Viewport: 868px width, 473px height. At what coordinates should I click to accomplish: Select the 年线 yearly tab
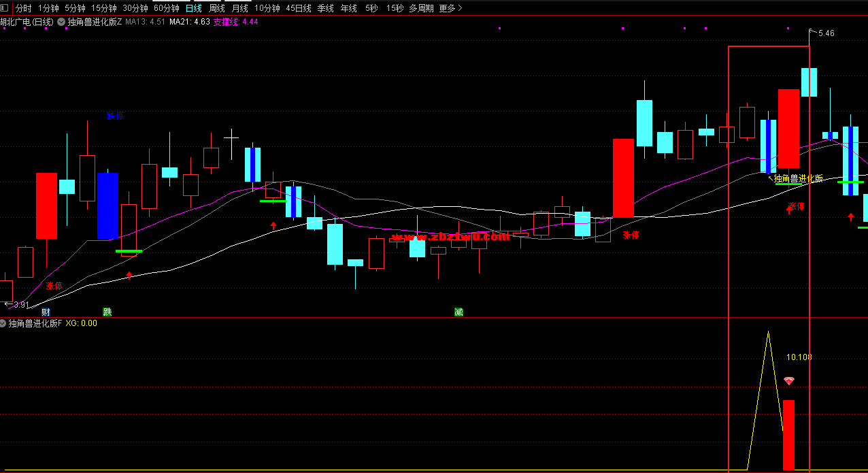click(349, 8)
